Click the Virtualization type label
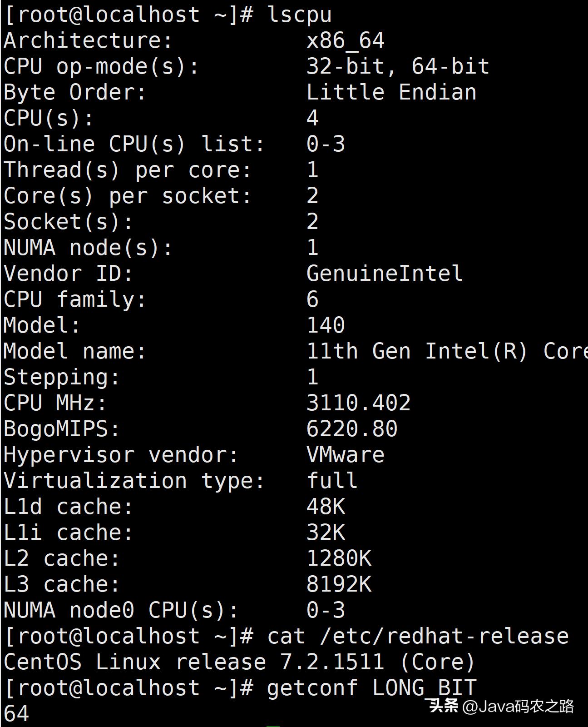This screenshot has height=727, width=588. click(134, 481)
